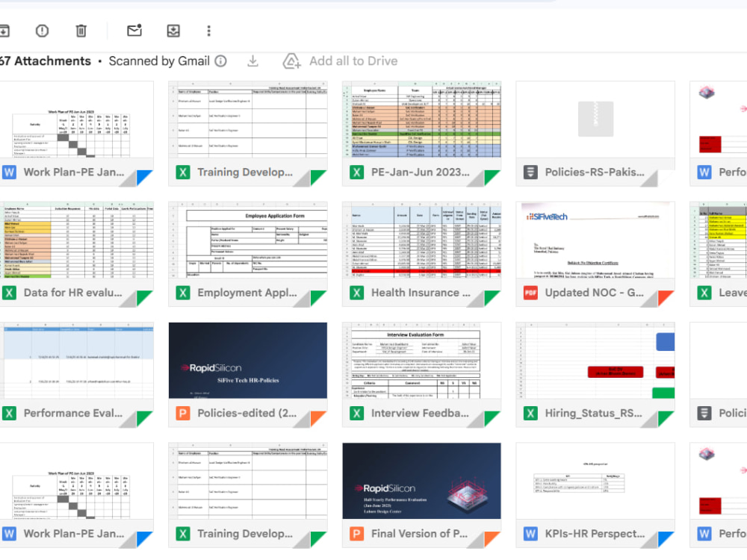Open Training Develop spreadsheet thumbnail in first row

248,119
